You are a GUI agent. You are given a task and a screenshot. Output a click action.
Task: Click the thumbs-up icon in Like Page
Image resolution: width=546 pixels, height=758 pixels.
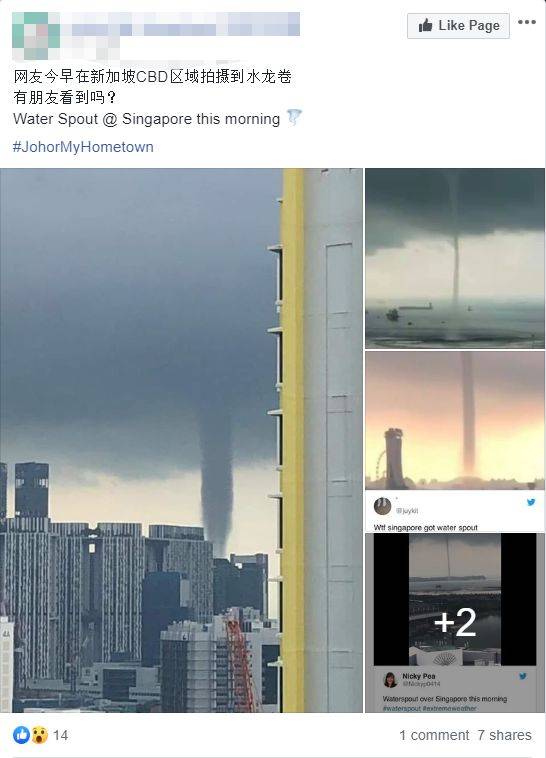point(426,25)
